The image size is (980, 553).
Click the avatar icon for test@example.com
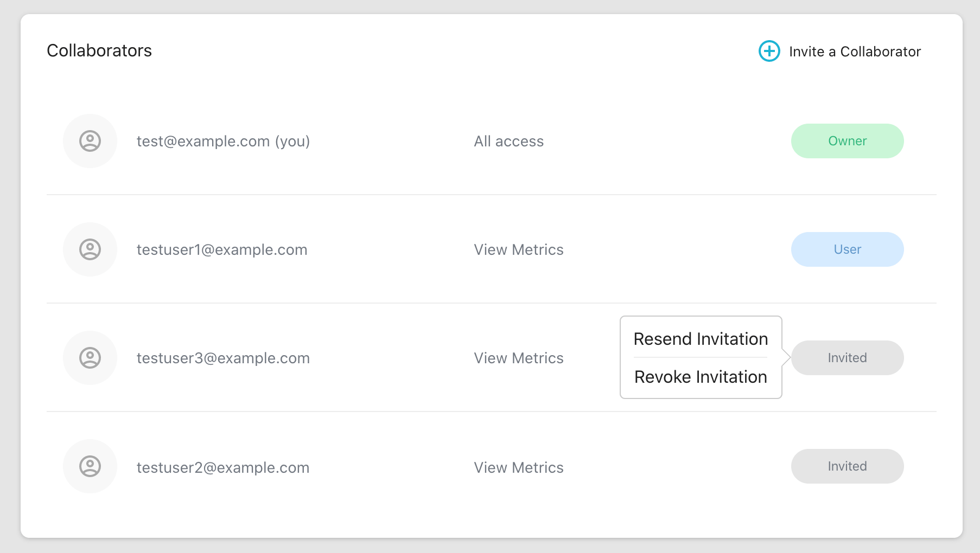(90, 141)
